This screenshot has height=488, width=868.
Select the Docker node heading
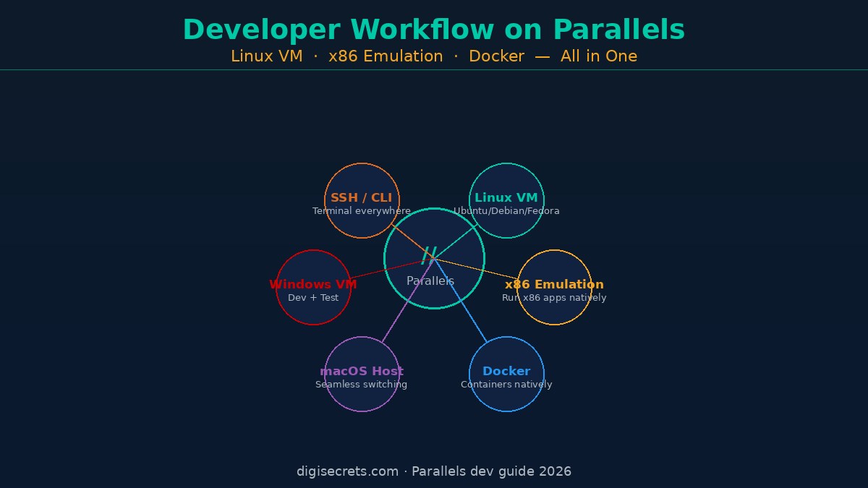(506, 371)
